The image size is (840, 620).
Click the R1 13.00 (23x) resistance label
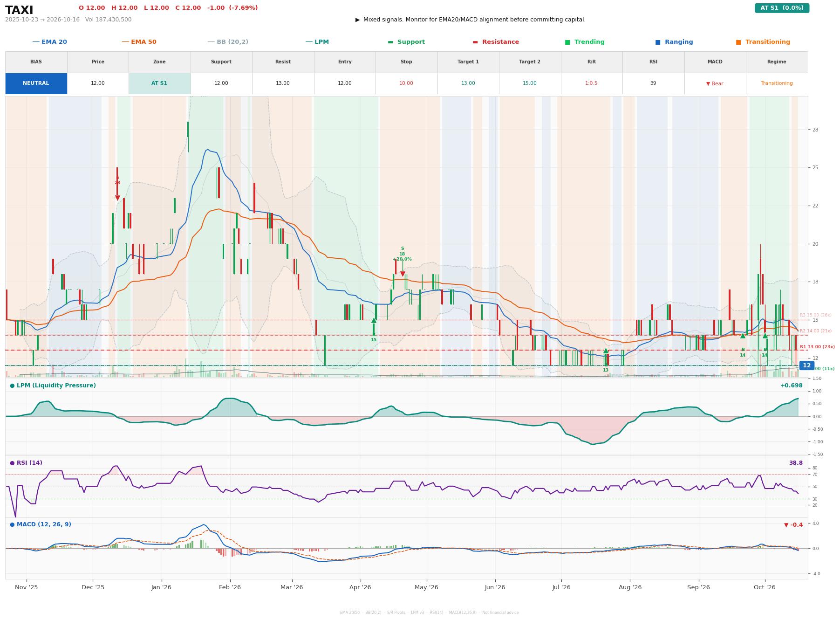(817, 347)
